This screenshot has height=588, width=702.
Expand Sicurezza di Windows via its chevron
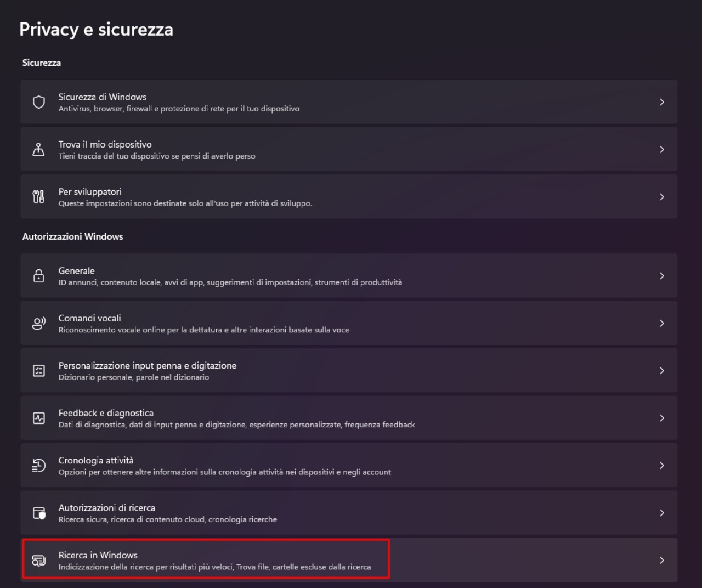[x=662, y=102]
